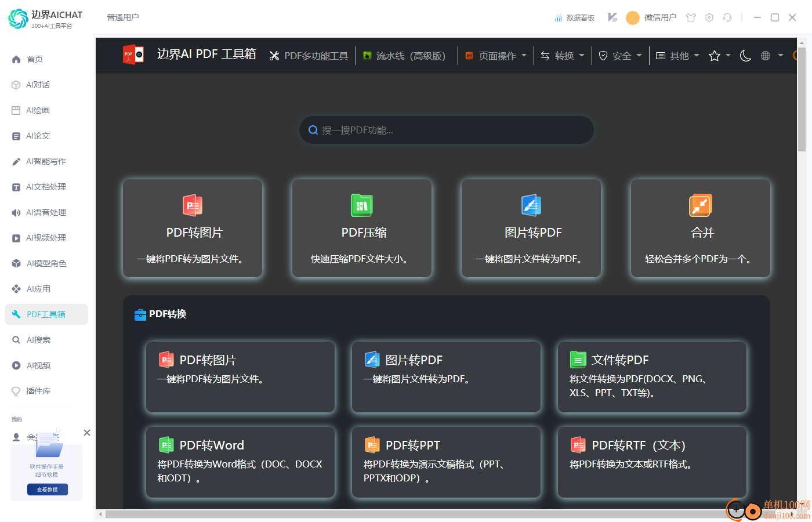Open 图片转PDF in the PDF转换 section

point(446,377)
